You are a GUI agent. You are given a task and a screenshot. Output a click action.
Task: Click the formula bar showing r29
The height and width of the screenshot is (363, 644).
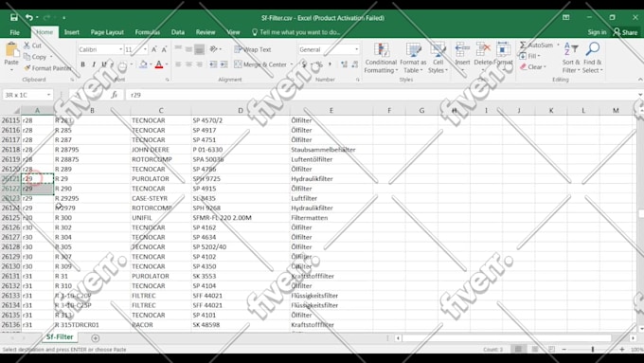point(382,95)
